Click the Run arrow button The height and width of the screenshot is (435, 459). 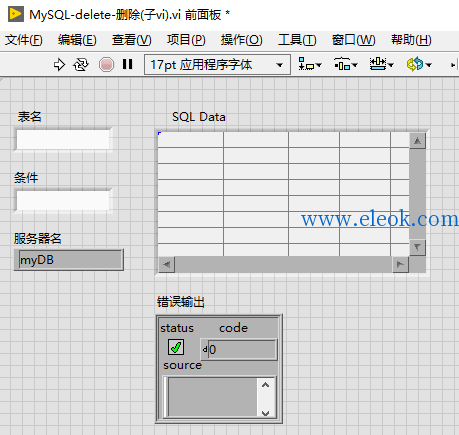(59, 64)
